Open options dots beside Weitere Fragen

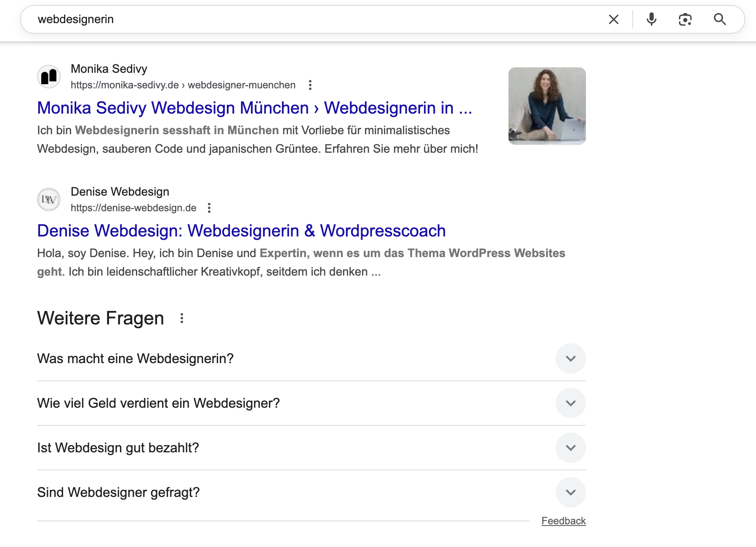click(182, 318)
